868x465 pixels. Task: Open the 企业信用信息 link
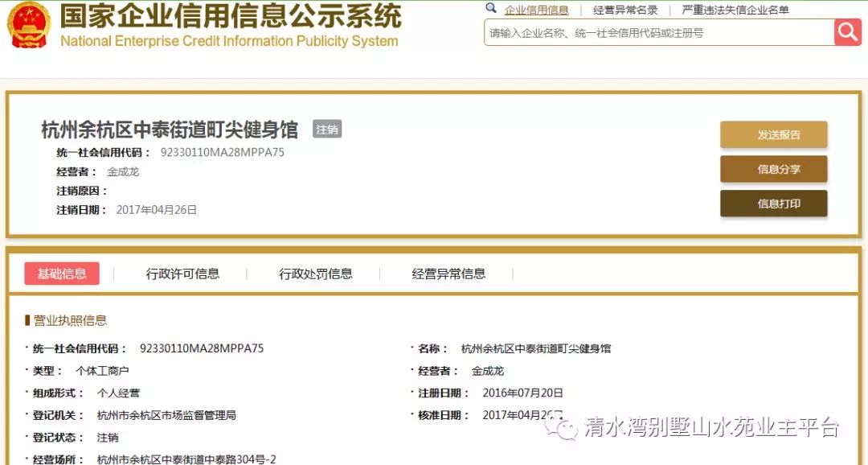(536, 10)
